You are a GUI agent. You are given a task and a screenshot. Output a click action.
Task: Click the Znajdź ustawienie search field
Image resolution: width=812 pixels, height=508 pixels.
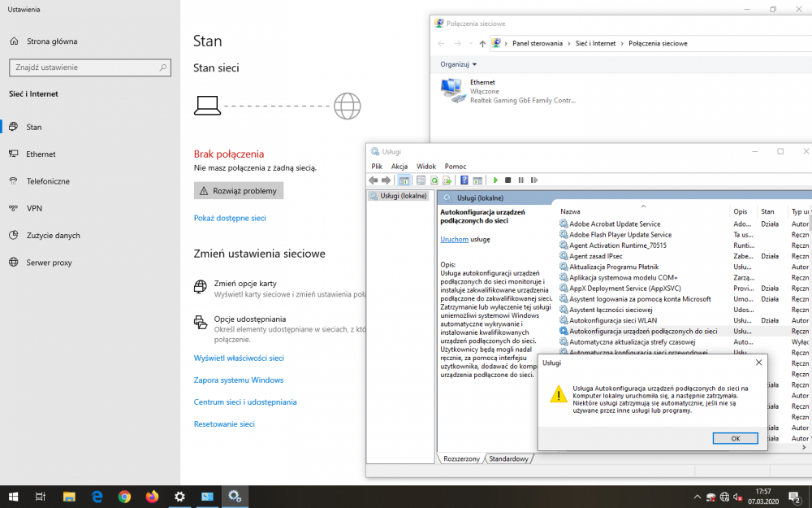[89, 67]
